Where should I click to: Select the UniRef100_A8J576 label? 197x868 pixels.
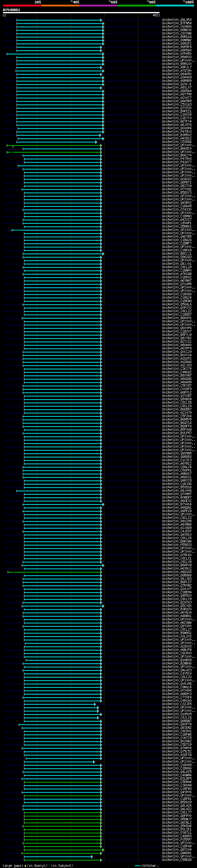(x=176, y=125)
